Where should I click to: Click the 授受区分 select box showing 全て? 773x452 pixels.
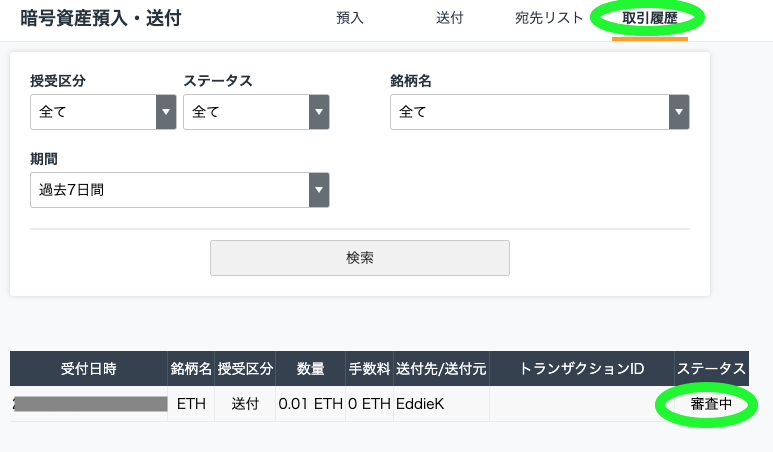click(x=103, y=112)
